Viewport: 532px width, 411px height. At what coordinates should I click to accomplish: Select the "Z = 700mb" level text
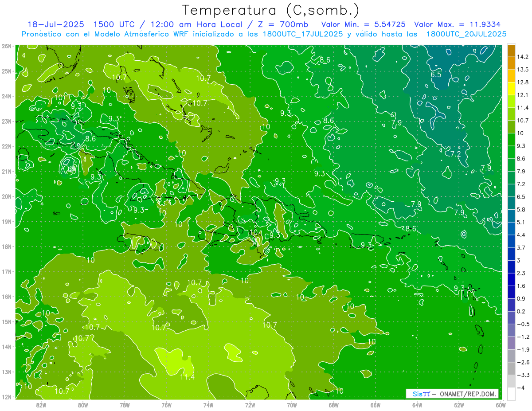click(x=282, y=24)
